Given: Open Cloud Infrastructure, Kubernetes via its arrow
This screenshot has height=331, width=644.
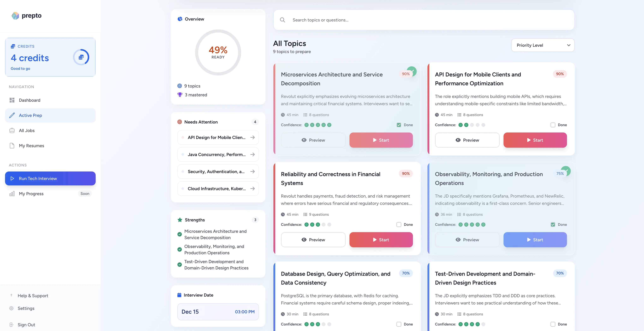Looking at the screenshot, I should point(253,188).
